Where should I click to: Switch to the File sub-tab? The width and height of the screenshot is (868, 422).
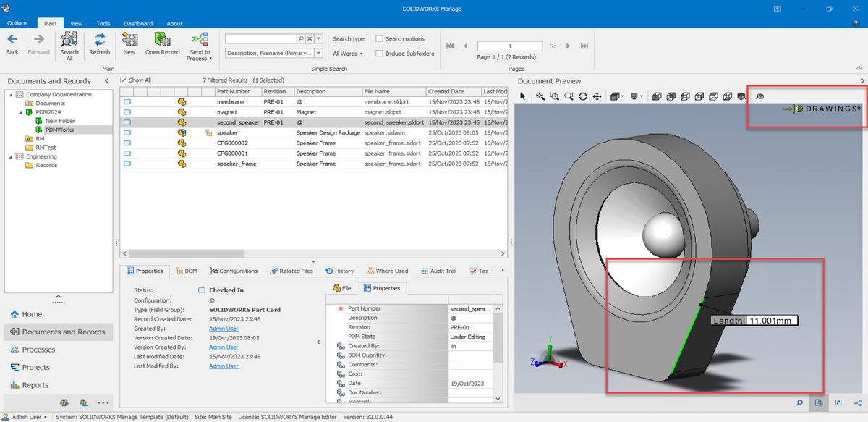coord(342,288)
